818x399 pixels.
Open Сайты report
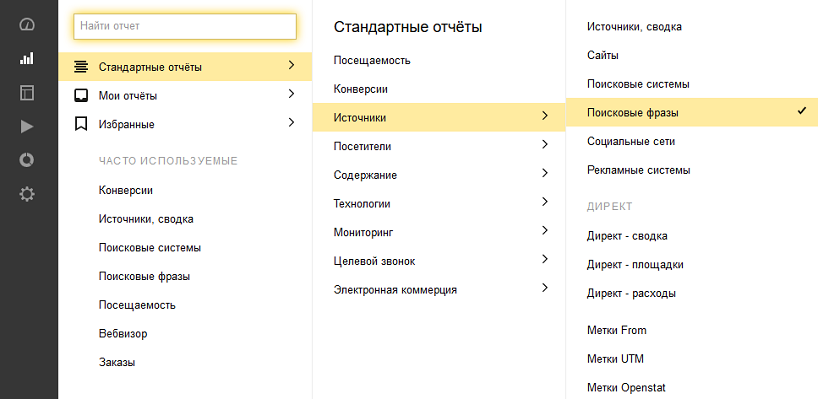coord(603,55)
